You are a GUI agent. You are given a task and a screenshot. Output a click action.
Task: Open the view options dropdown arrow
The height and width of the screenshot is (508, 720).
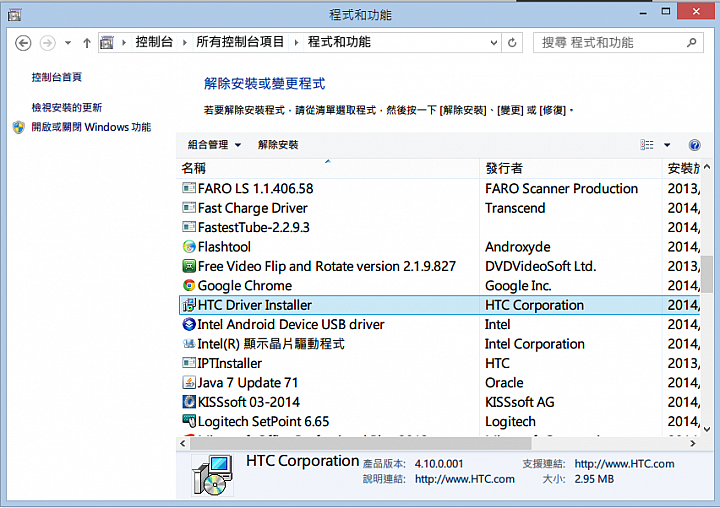tap(667, 145)
